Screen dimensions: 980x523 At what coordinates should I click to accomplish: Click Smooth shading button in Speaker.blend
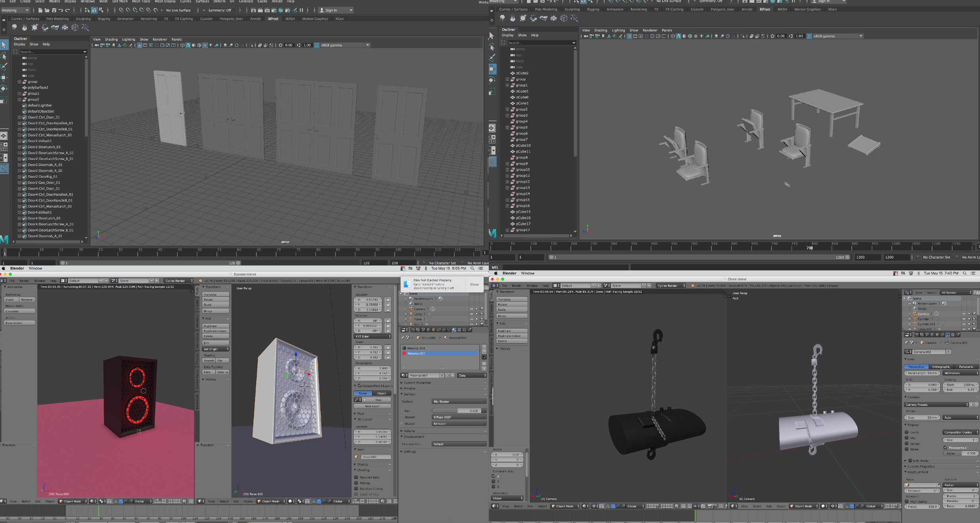209,361
